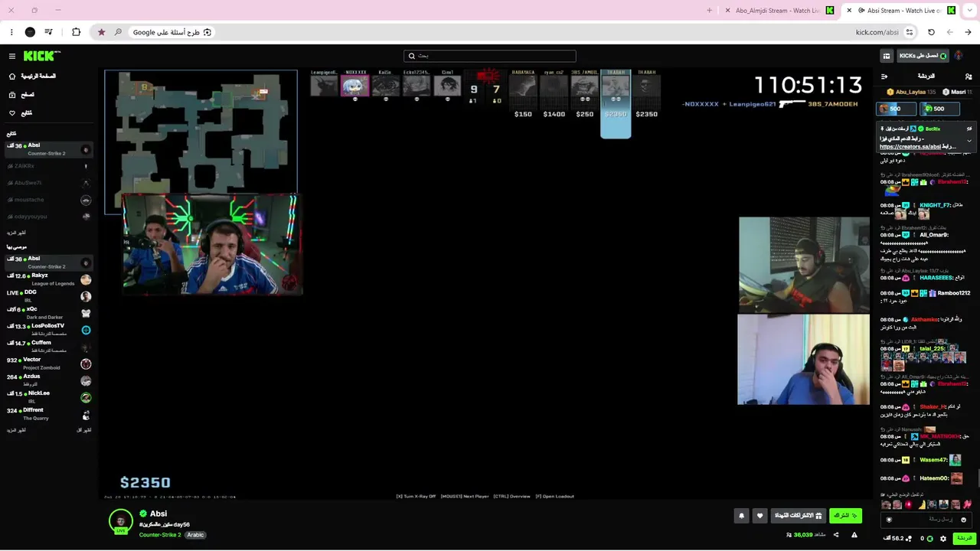The height and width of the screenshot is (551, 980).
Task: Open NickLee IRL channel
Action: point(49,397)
